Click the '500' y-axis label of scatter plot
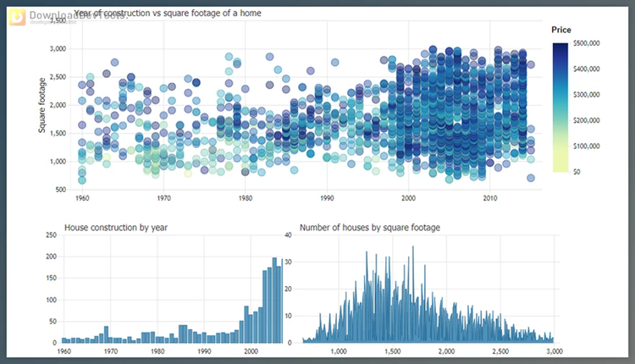635x364 pixels. coord(61,190)
